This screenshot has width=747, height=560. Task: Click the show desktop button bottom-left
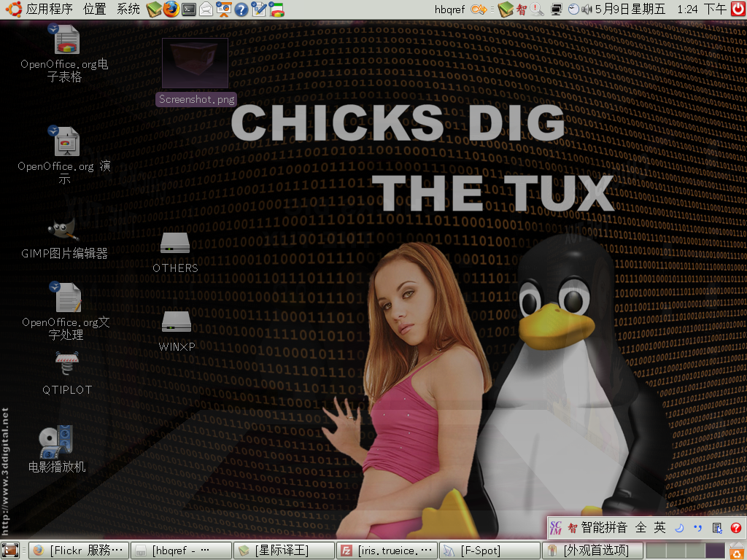pyautogui.click(x=10, y=551)
